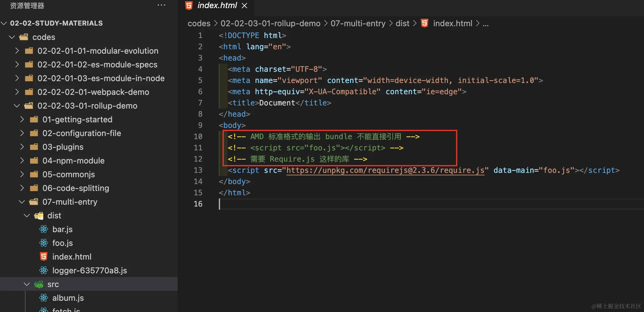Place cursor on empty line 16

click(431, 204)
